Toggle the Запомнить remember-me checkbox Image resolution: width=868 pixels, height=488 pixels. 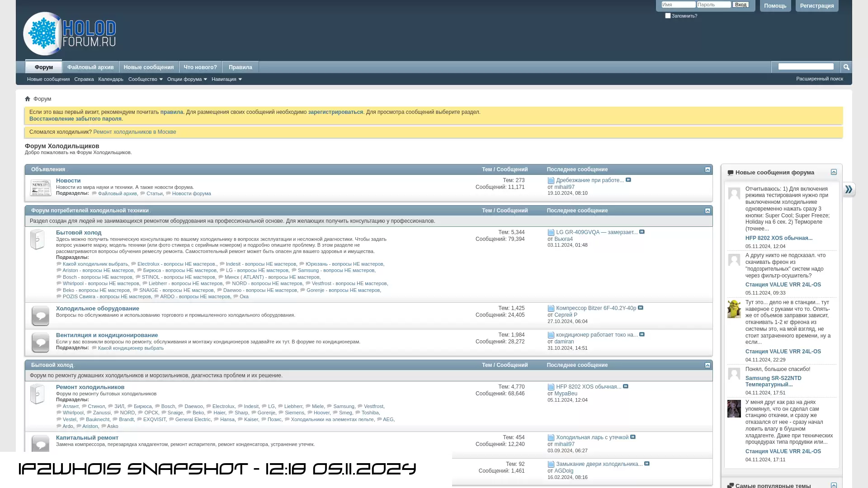(x=668, y=16)
